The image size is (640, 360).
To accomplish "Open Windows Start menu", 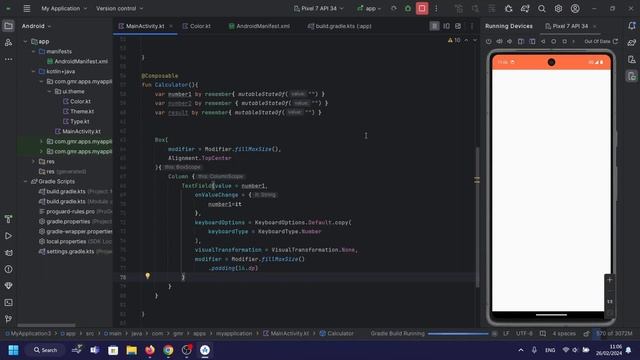I will pos(13,350).
